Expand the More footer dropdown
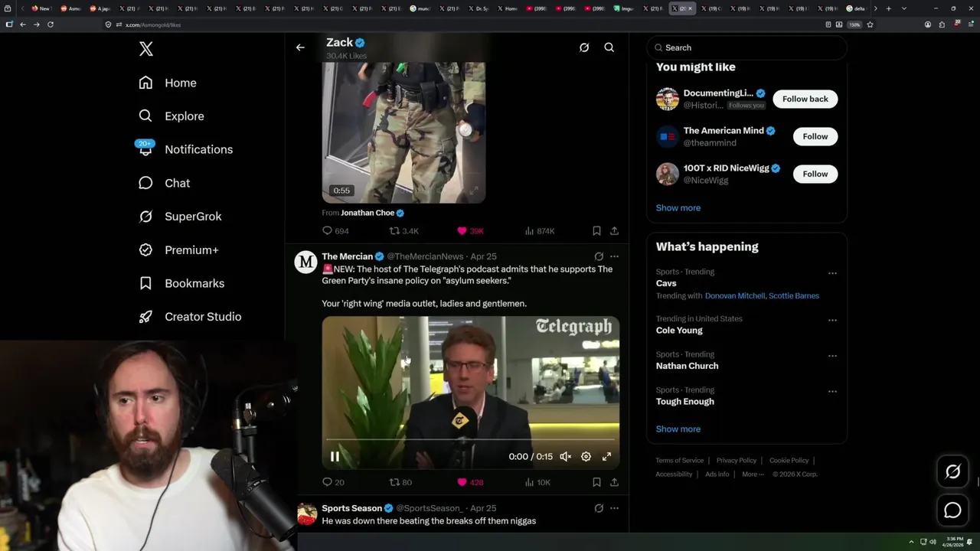This screenshot has height=551, width=980. [x=753, y=474]
